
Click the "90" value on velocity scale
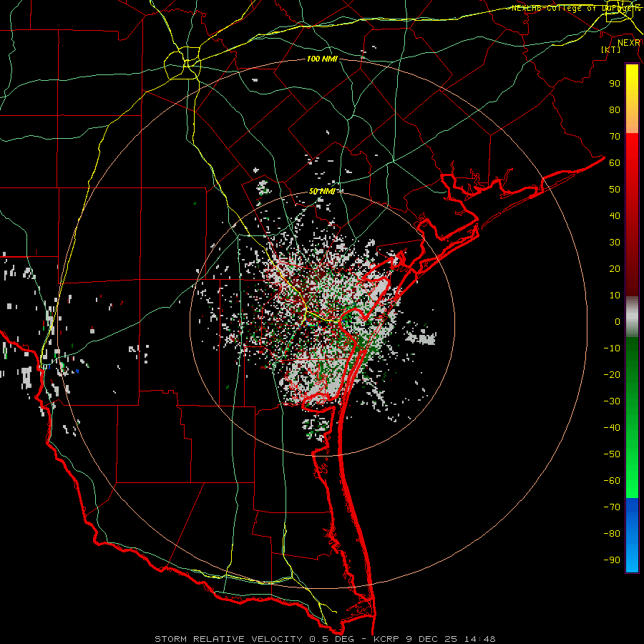[615, 84]
